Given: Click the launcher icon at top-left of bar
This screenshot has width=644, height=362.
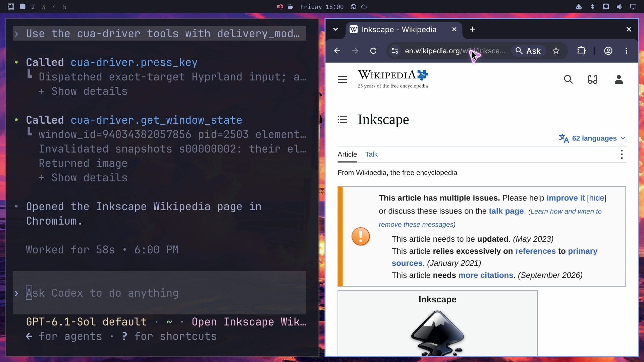Looking at the screenshot, I should click(11, 6).
